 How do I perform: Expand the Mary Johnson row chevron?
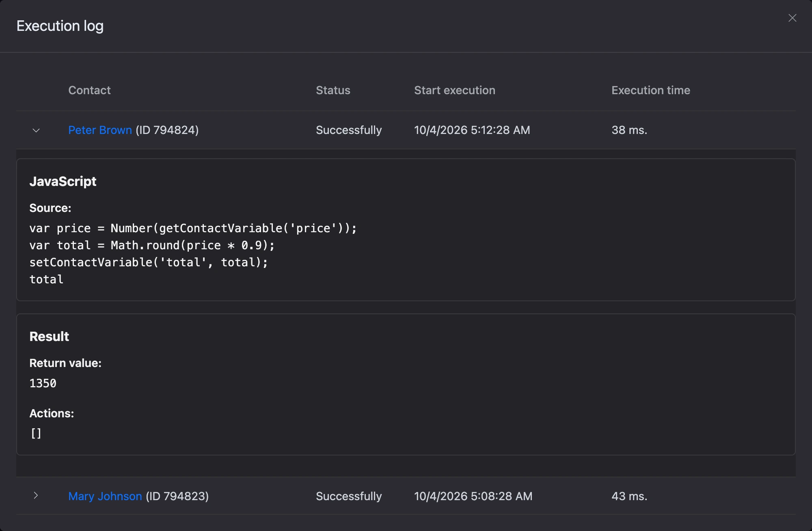click(x=36, y=495)
